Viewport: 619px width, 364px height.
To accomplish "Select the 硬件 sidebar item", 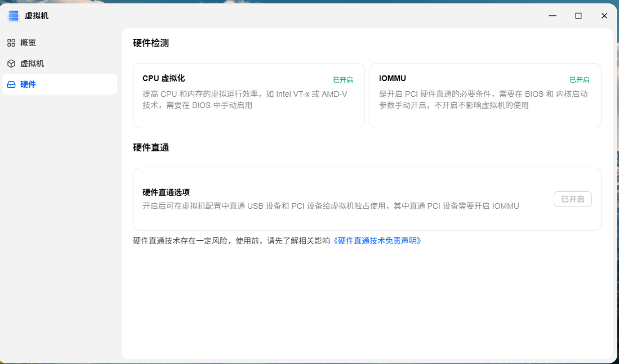I will coord(60,84).
